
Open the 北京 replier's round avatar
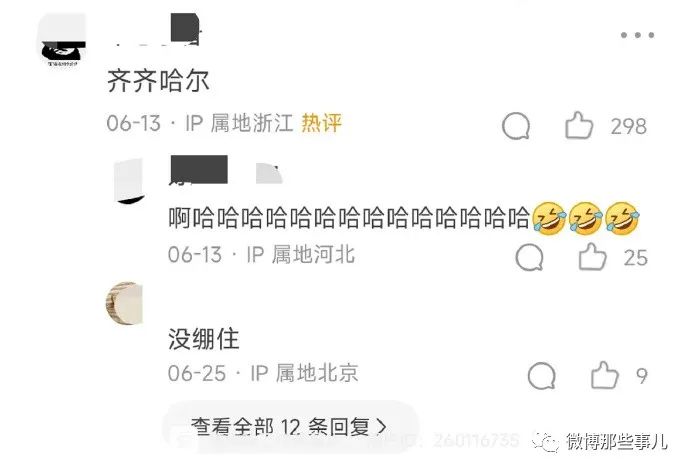coord(125,304)
